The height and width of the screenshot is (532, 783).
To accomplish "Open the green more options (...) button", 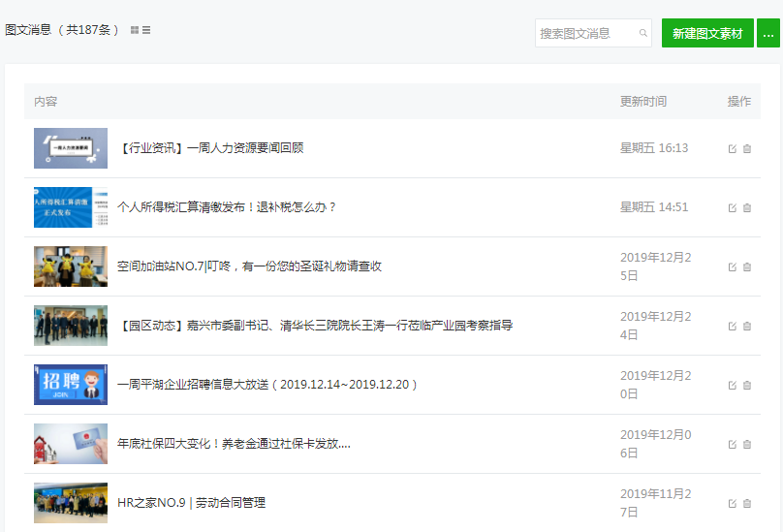I will coord(768,33).
